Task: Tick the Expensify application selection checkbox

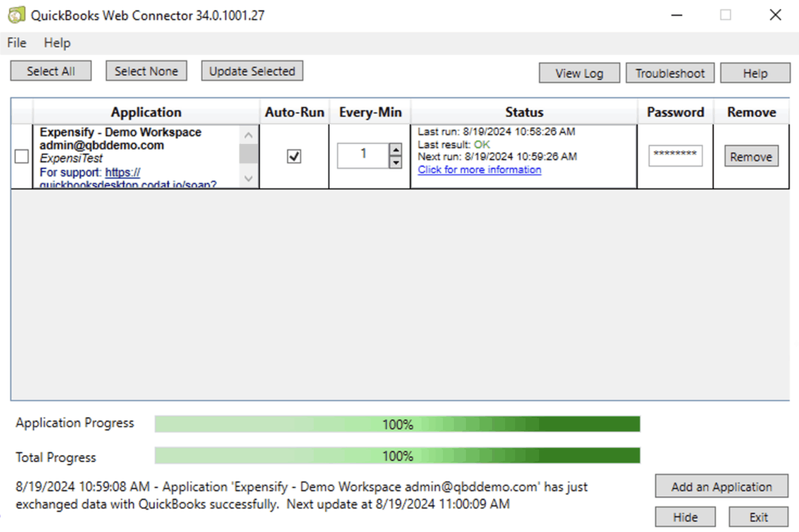Action: (x=21, y=156)
